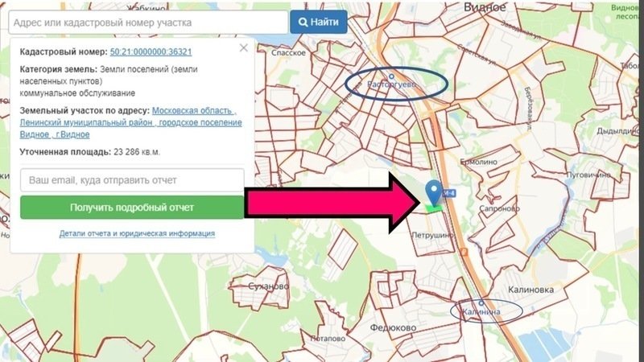The width and height of the screenshot is (644, 362).
Task: Click the blue map location pin
Action: click(434, 193)
